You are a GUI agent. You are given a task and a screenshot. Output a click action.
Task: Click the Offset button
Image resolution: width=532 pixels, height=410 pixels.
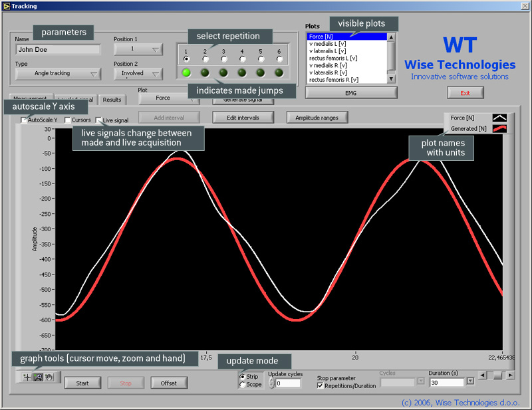point(169,383)
